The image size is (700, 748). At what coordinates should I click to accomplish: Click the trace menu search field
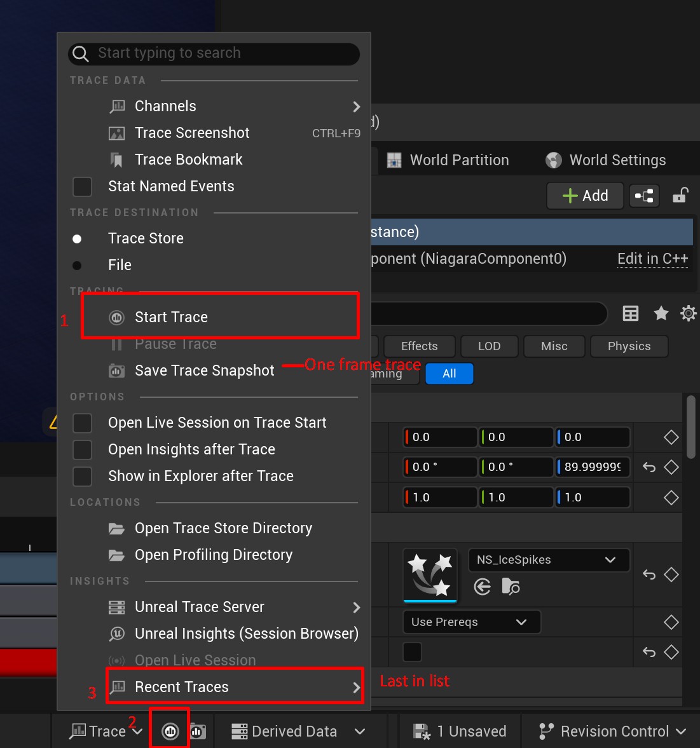click(213, 54)
